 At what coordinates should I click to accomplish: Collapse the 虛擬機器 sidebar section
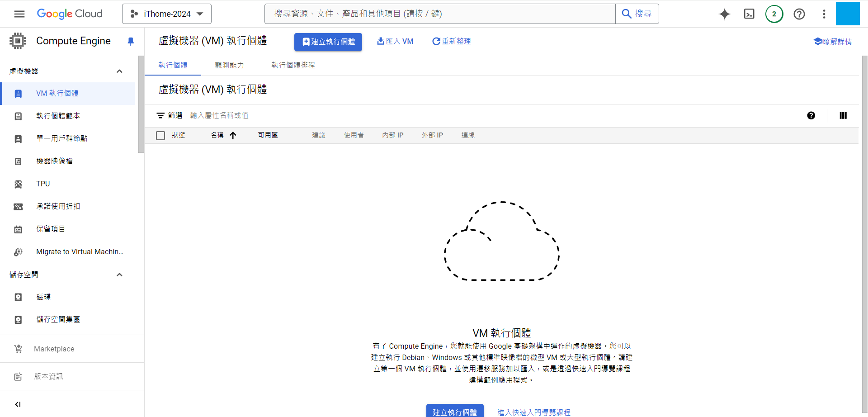(x=119, y=71)
